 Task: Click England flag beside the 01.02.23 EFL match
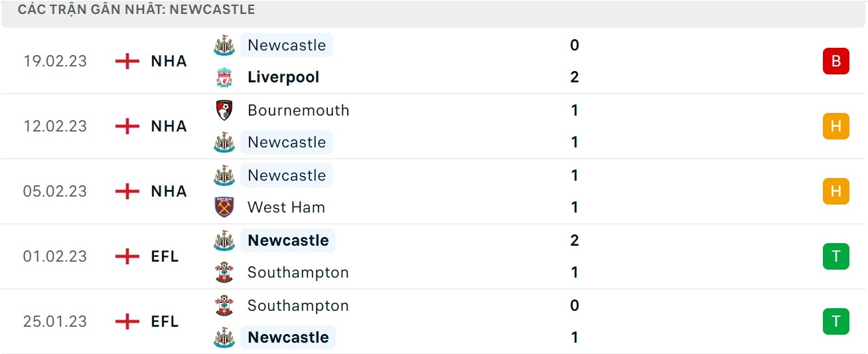[x=127, y=256]
